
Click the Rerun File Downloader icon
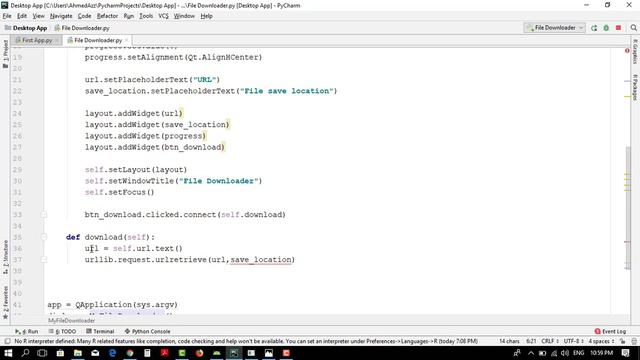[594, 28]
